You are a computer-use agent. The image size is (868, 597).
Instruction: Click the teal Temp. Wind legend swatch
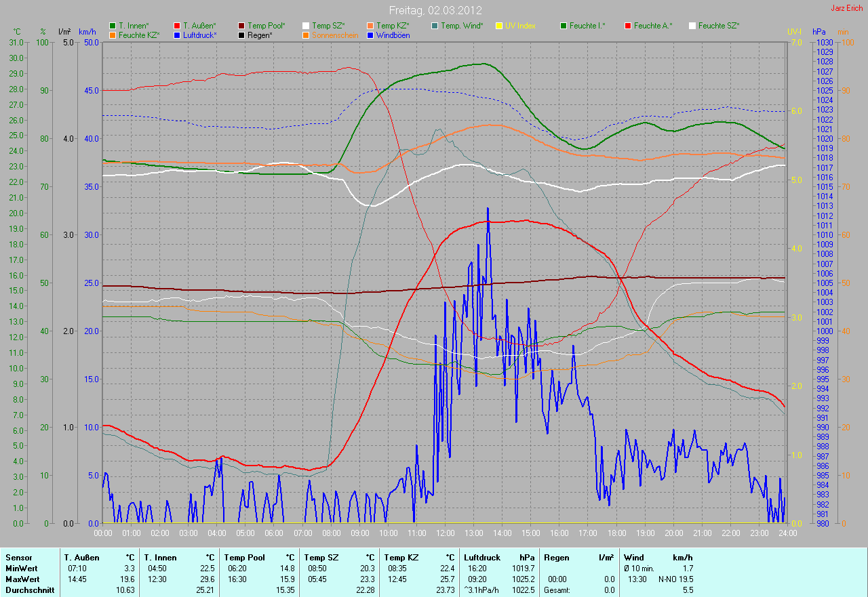tap(435, 26)
